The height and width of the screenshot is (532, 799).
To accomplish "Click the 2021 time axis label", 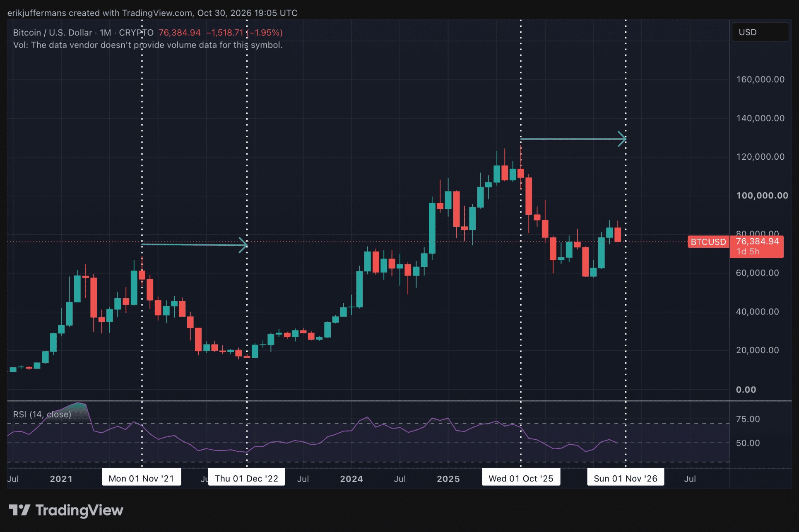I will [61, 479].
